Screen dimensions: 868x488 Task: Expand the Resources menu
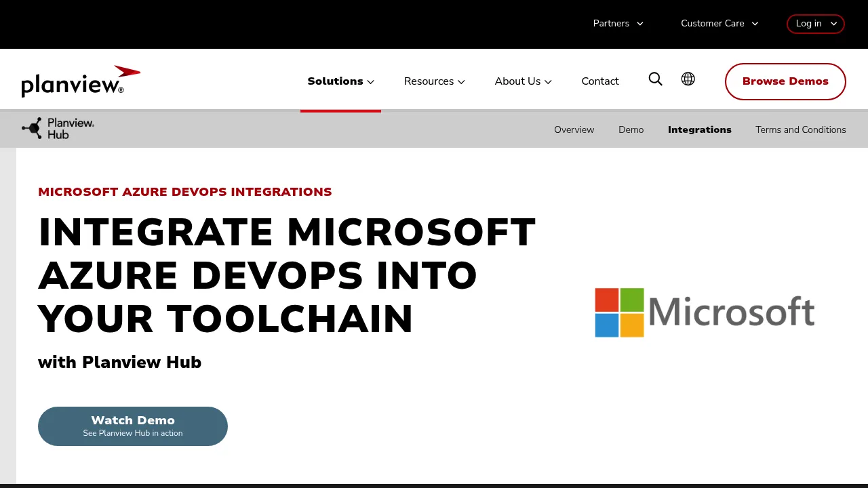[434, 81]
